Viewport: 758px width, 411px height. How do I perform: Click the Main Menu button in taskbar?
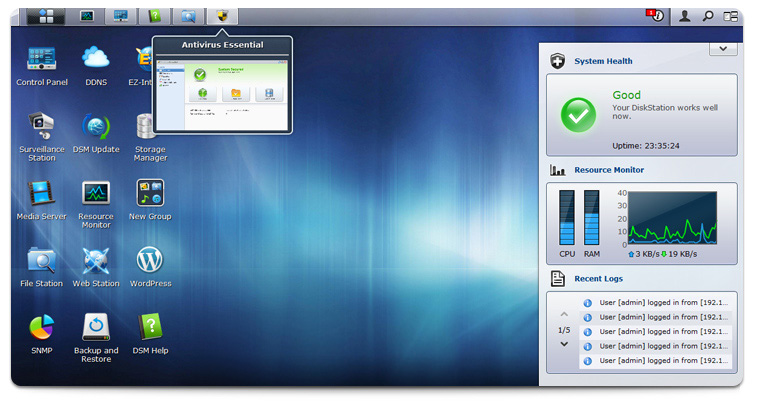pos(45,16)
